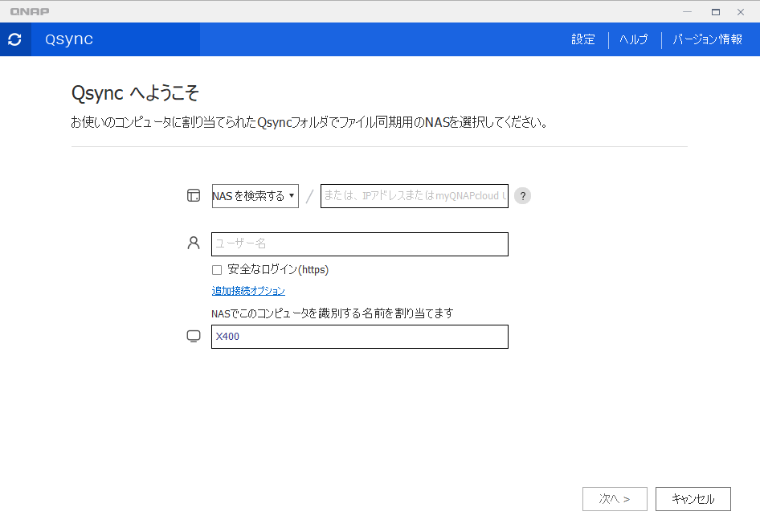Click the キャンセル button
Screen dimensions: 760x532
[693, 499]
